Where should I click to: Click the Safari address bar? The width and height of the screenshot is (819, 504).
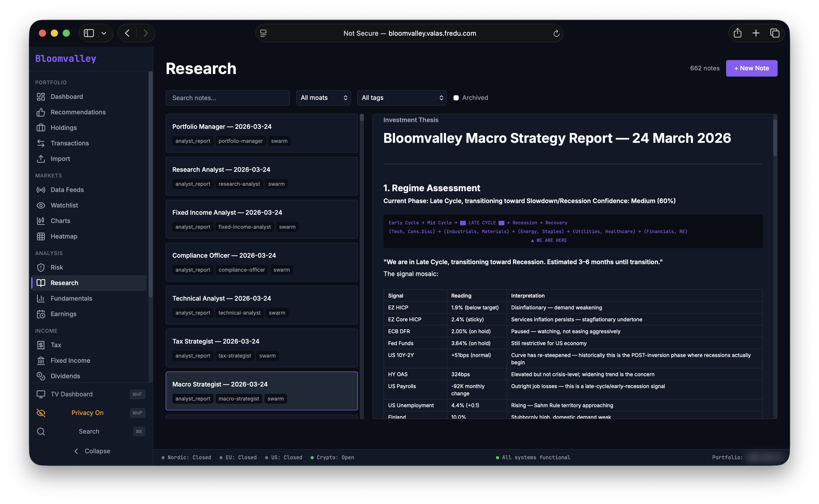click(409, 33)
